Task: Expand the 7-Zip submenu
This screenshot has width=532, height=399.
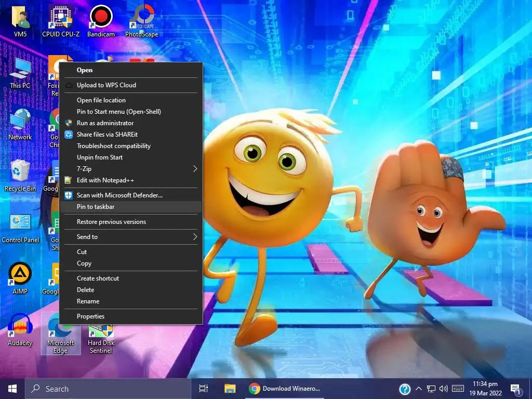Action: [131, 169]
